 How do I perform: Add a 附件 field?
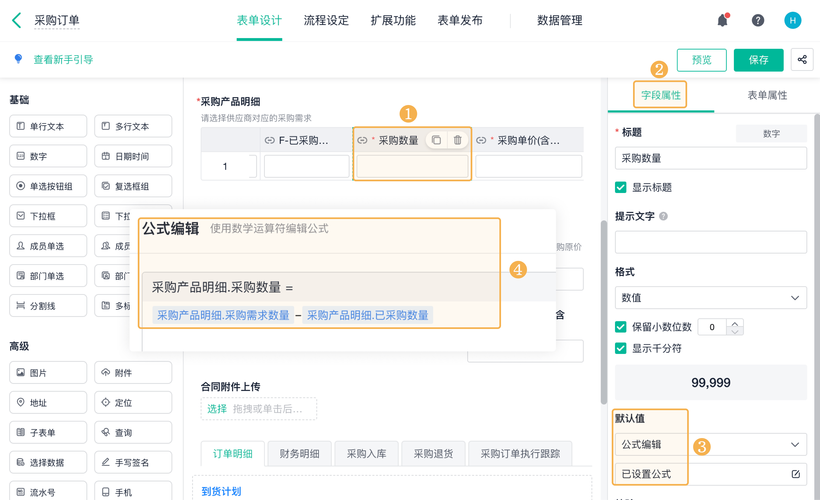point(133,372)
